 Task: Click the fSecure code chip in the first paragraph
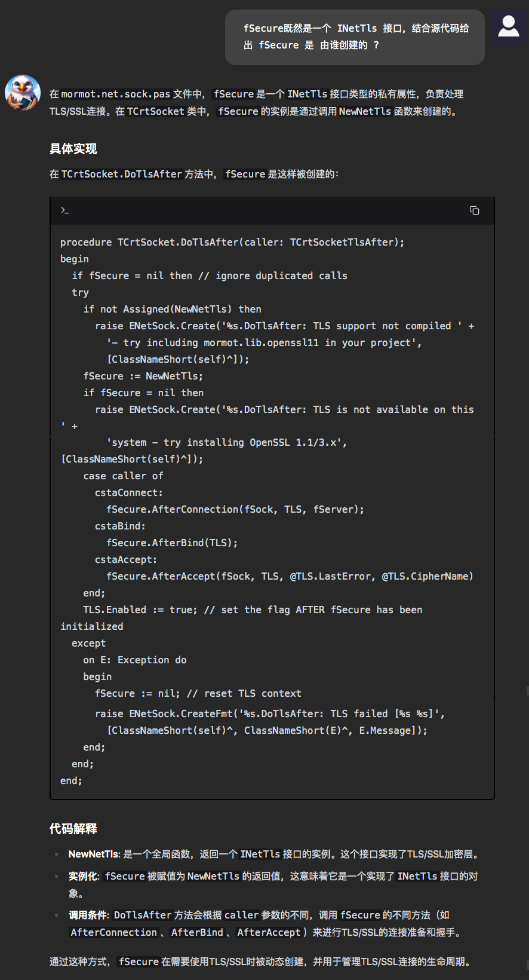point(233,94)
